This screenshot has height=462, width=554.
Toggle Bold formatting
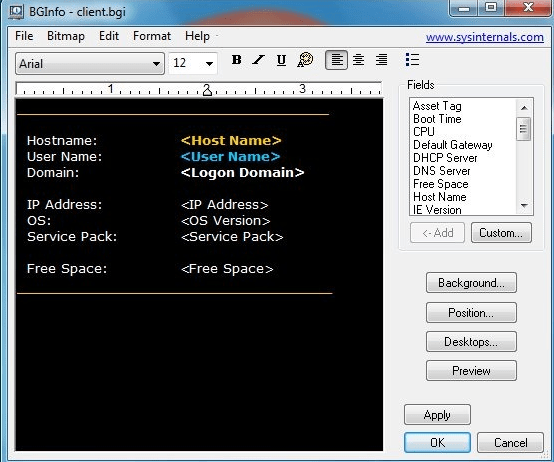[237, 60]
